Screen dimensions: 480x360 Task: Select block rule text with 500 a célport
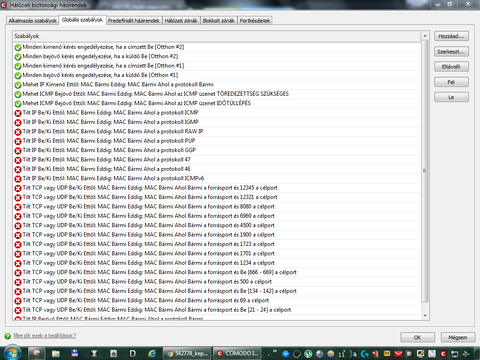click(x=147, y=282)
